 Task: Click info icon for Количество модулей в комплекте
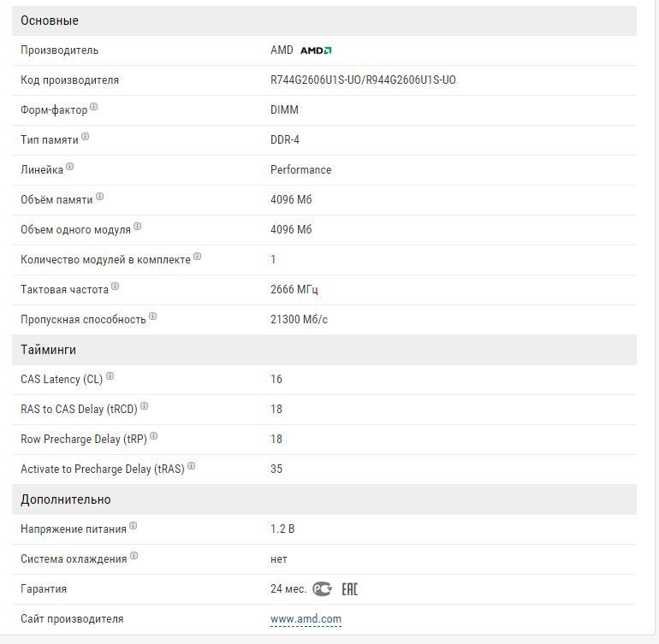coord(197,257)
